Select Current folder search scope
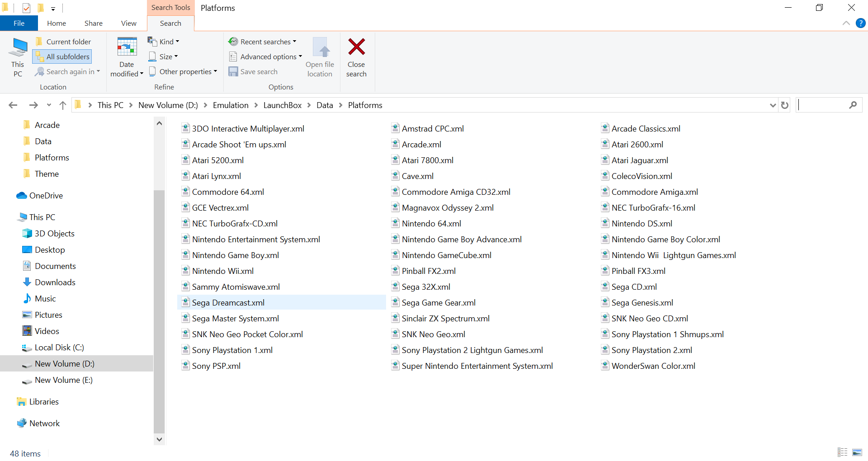 (63, 42)
